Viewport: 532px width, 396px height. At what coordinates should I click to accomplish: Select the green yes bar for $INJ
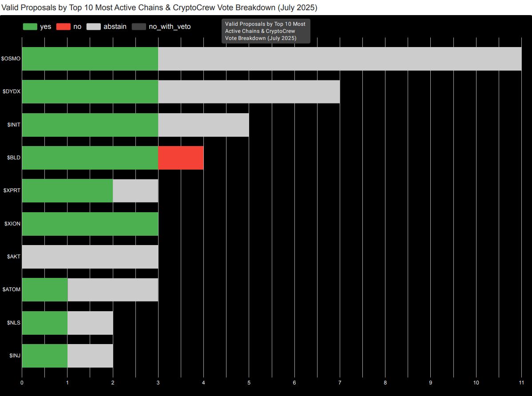pos(45,356)
